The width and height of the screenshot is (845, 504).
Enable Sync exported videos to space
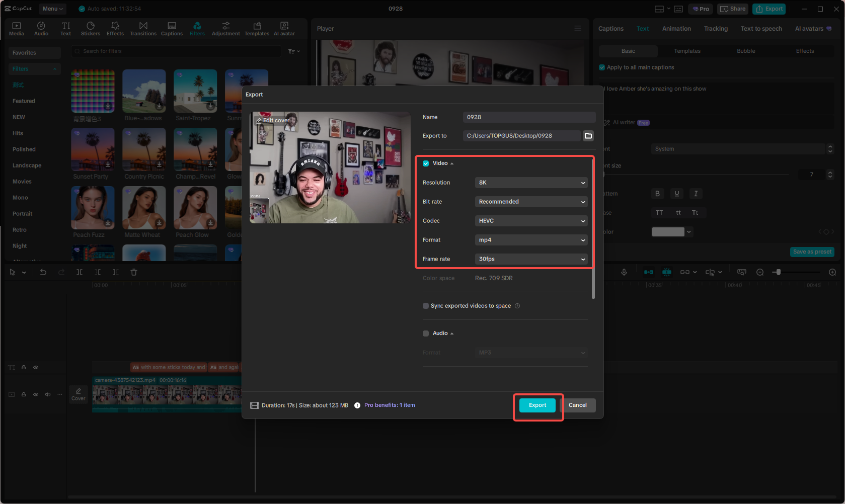[x=425, y=305]
